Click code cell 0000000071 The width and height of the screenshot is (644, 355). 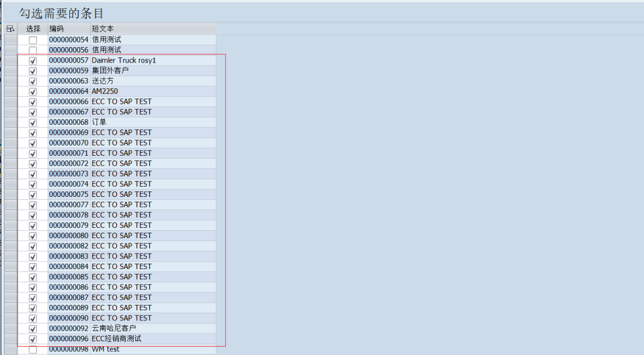coord(69,153)
